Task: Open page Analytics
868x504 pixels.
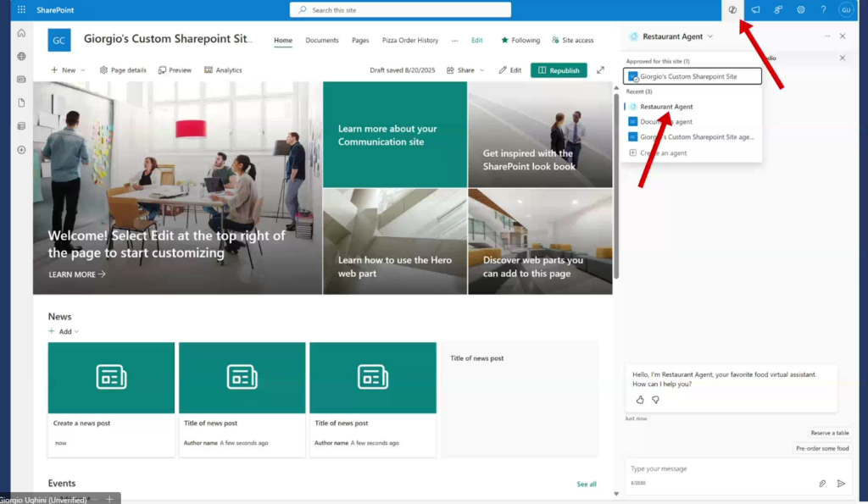Action: 223,70
